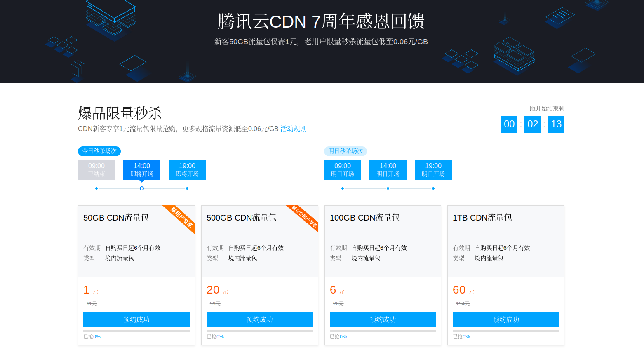Select tomorrow's 19:00 明日开场 session

pyautogui.click(x=433, y=170)
